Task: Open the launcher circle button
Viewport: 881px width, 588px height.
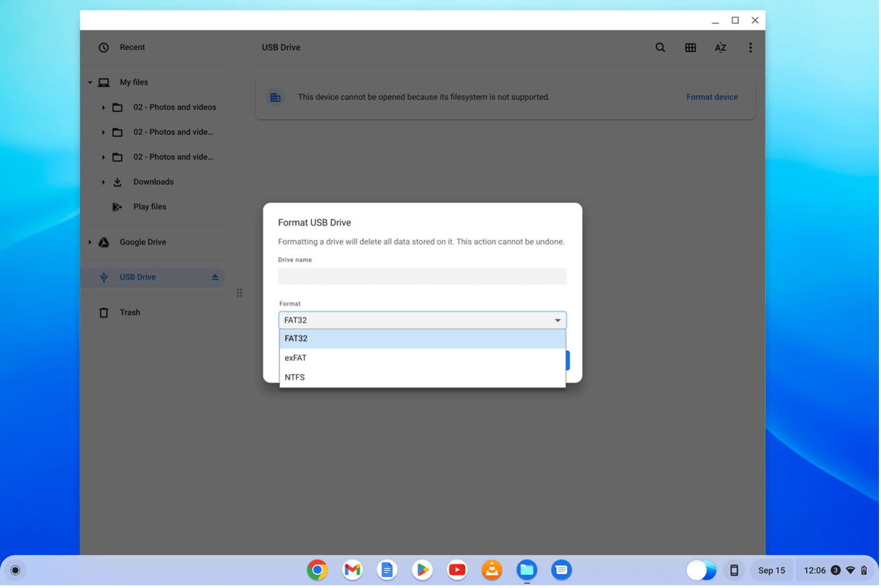Action: [x=15, y=571]
